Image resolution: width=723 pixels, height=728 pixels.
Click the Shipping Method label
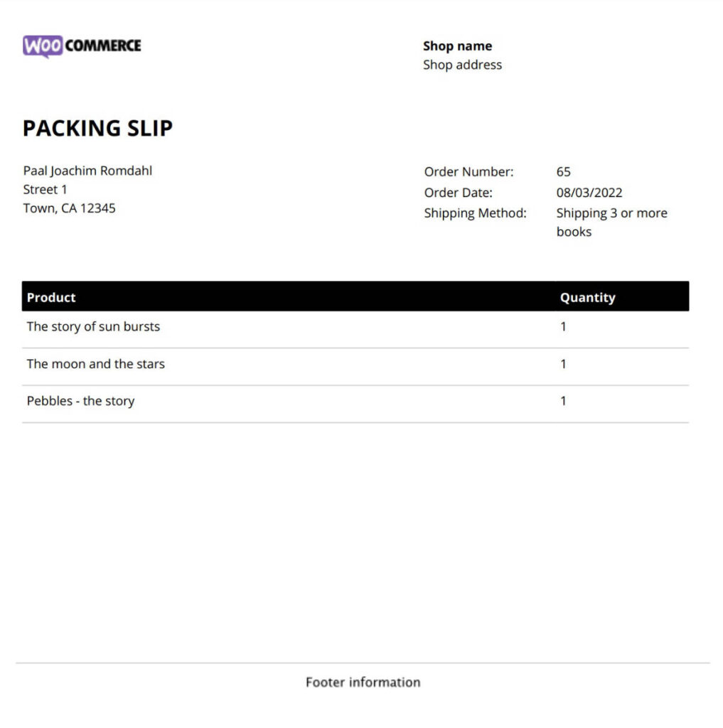pyautogui.click(x=475, y=213)
